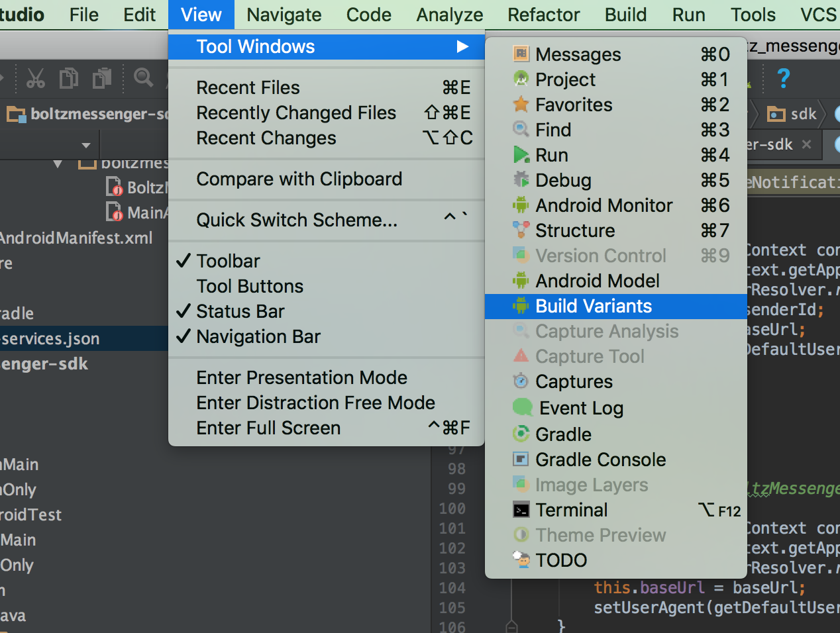This screenshot has width=840, height=633.
Task: Click the Copy toolbar icon
Action: click(69, 78)
